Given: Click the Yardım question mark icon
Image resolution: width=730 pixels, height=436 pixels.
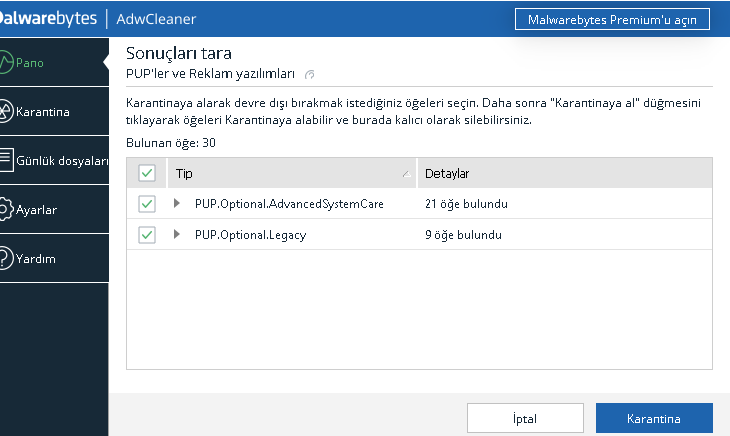Looking at the screenshot, I should tap(6, 259).
